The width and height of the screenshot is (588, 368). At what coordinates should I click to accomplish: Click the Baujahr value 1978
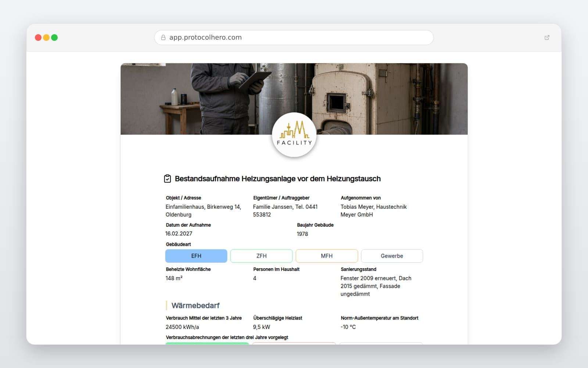302,234
